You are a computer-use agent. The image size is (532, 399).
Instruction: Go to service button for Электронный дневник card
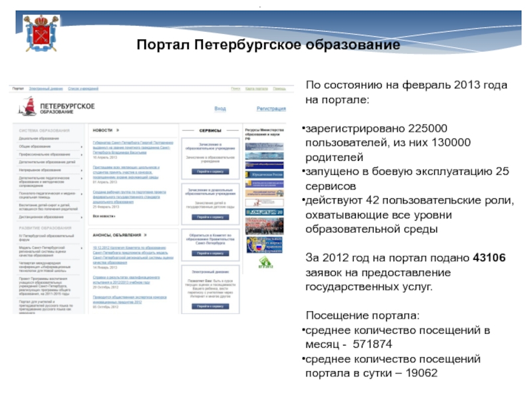(x=210, y=307)
